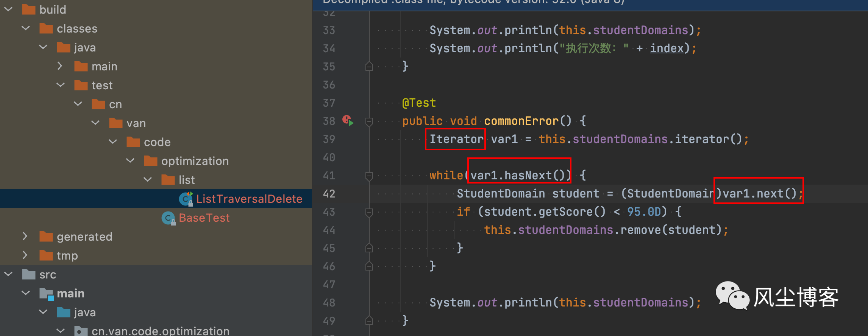Click line number 39 in gutter
Image resolution: width=868 pixels, height=336 pixels.
(x=329, y=139)
